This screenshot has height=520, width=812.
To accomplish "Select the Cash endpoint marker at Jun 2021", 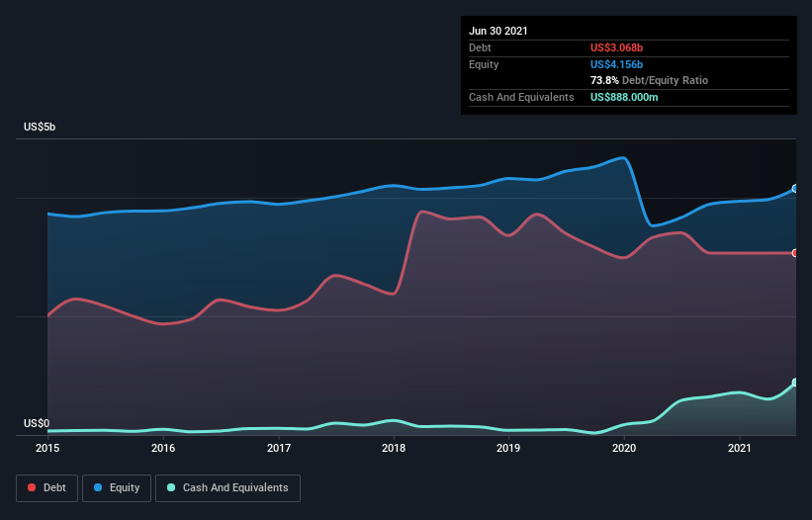I will [795, 383].
